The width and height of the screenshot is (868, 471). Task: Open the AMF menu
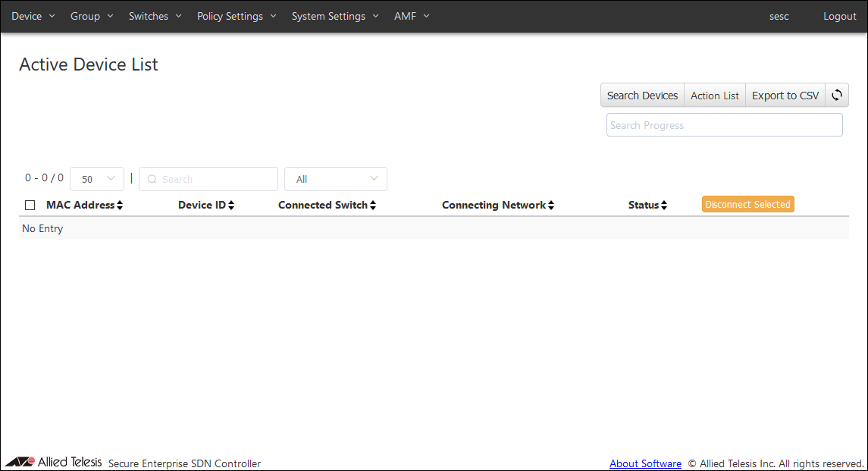[x=412, y=16]
